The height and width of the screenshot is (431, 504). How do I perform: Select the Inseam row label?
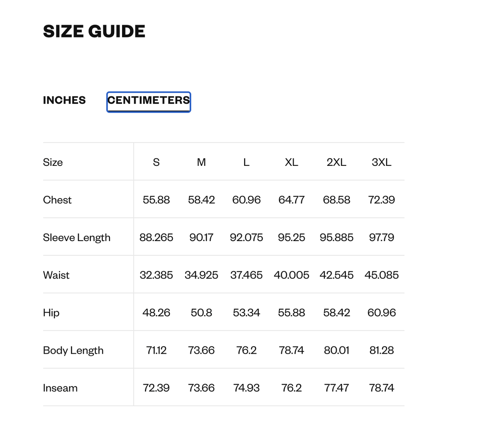point(60,388)
